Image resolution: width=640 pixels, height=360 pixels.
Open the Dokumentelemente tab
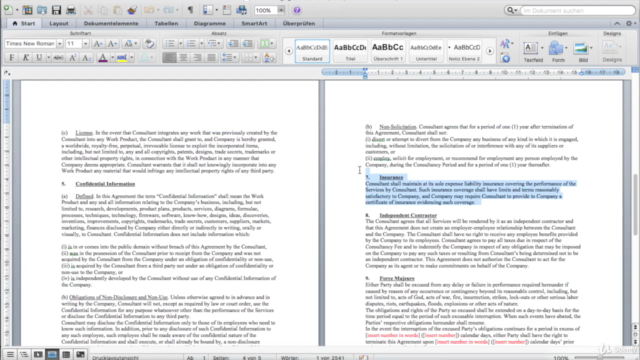[x=111, y=24]
